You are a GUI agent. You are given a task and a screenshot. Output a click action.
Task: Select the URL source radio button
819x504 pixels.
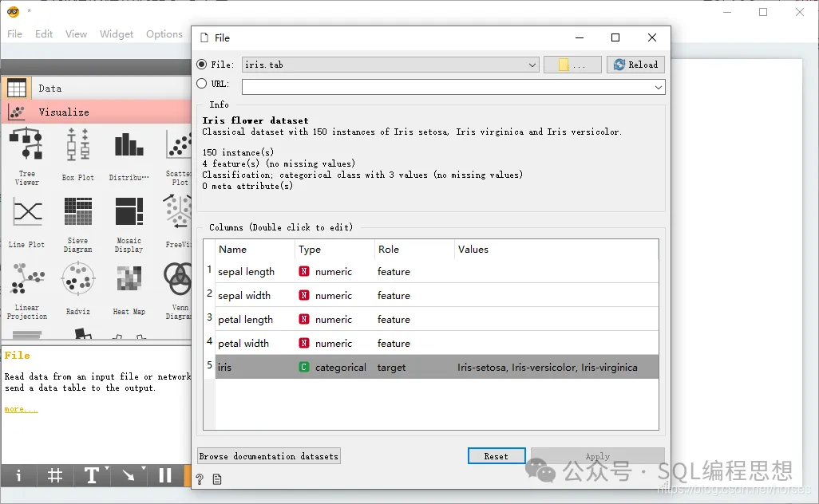point(202,84)
